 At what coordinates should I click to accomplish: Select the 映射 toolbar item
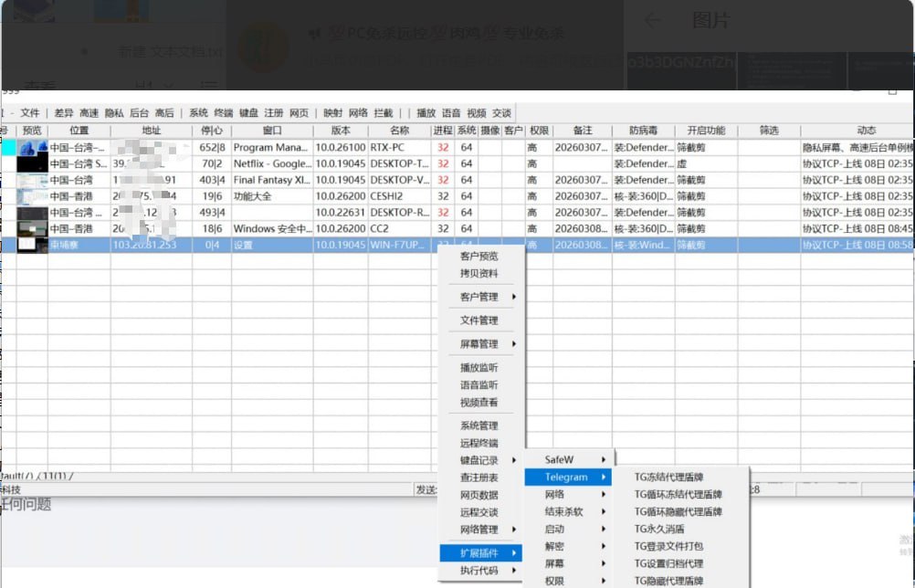333,113
